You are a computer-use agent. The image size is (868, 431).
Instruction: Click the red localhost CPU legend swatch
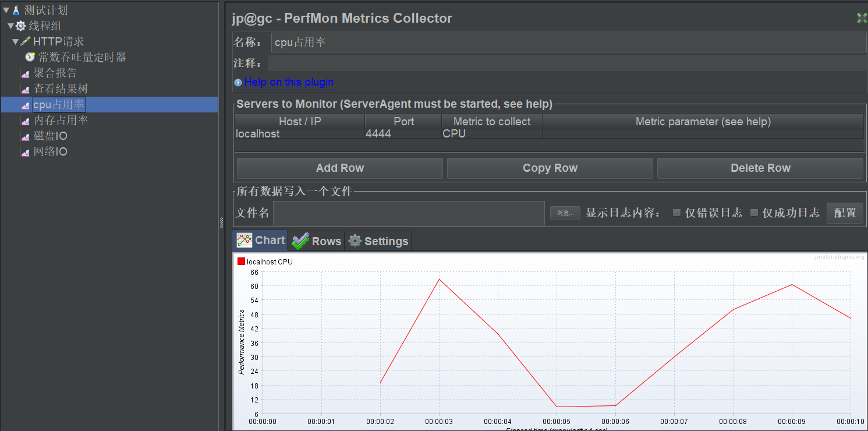(x=241, y=262)
